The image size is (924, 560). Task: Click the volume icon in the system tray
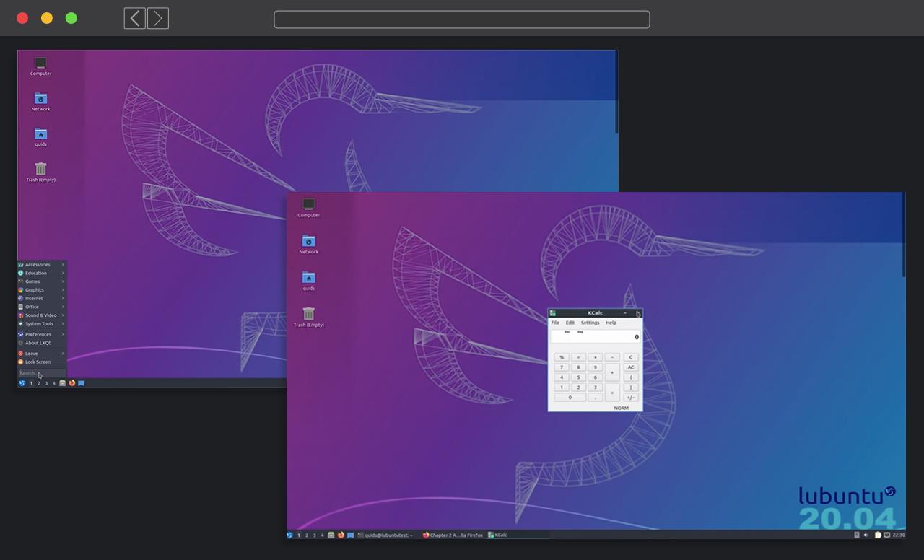point(866,535)
